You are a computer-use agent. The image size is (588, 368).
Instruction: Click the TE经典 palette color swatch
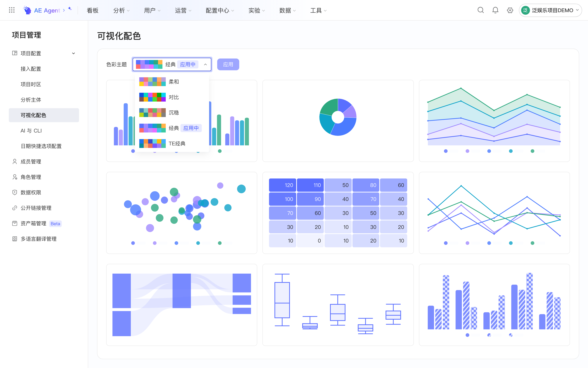pos(152,144)
